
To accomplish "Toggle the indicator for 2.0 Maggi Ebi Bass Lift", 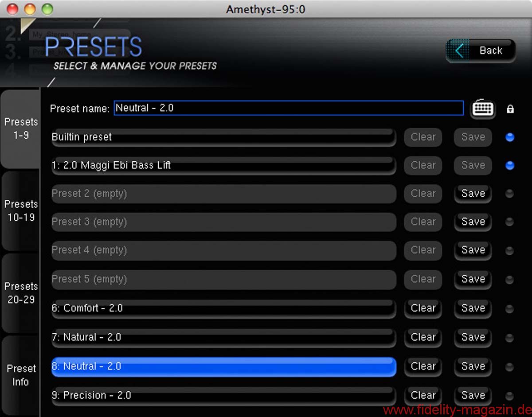I will [510, 166].
